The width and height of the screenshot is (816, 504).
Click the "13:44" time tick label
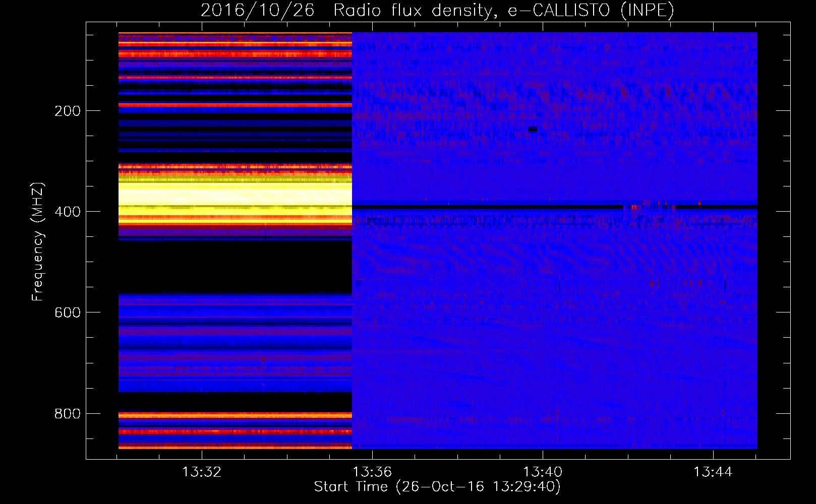point(713,472)
